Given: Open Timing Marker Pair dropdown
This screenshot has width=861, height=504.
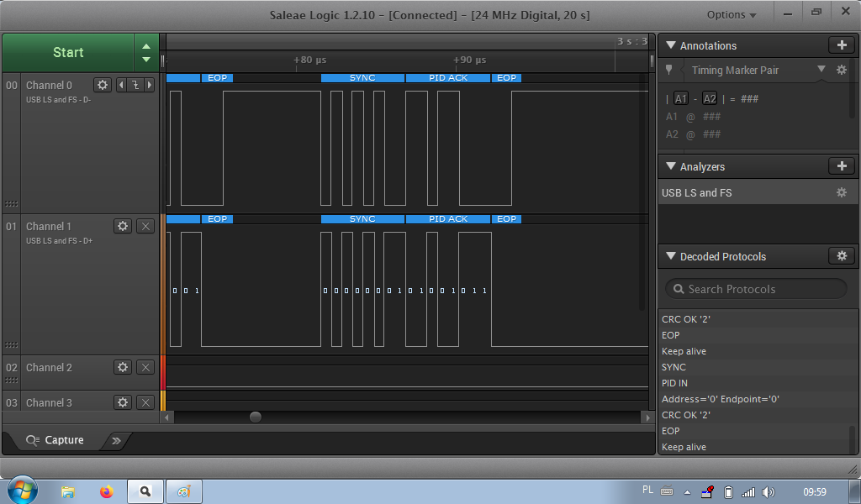Looking at the screenshot, I should tap(821, 69).
